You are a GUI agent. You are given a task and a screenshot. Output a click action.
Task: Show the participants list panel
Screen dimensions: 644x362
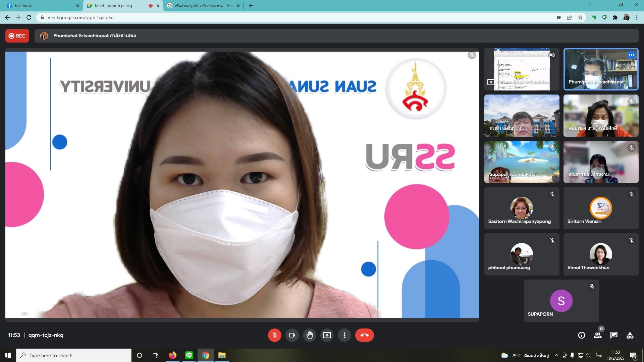tap(597, 335)
